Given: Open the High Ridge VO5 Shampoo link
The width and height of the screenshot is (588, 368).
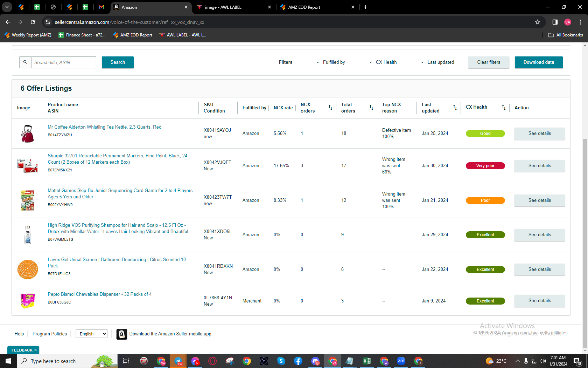Looking at the screenshot, I should 118,229.
